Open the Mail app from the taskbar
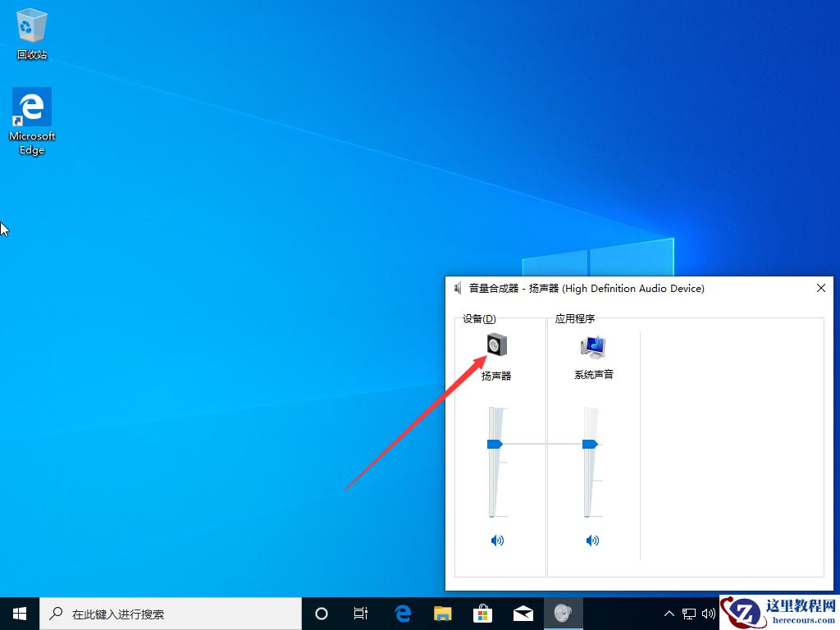Viewport: 840px width, 630px height. (x=523, y=613)
